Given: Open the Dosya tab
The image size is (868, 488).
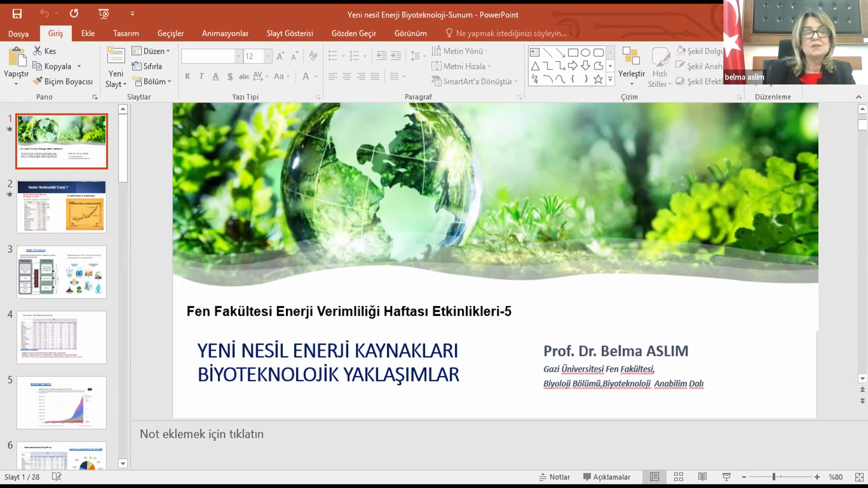Looking at the screenshot, I should [18, 33].
